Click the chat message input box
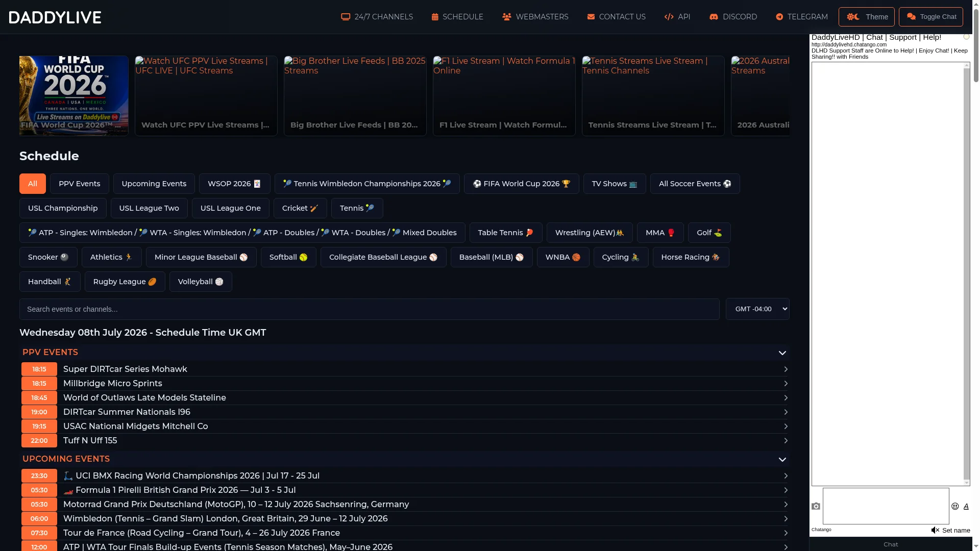The height and width of the screenshot is (551, 980). pos(886,506)
